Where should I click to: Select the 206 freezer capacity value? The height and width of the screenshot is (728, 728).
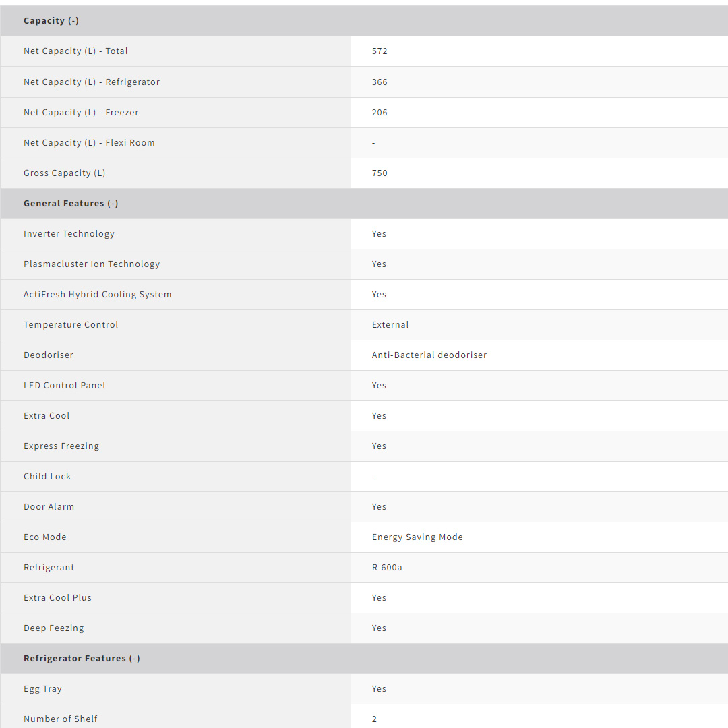coord(380,113)
